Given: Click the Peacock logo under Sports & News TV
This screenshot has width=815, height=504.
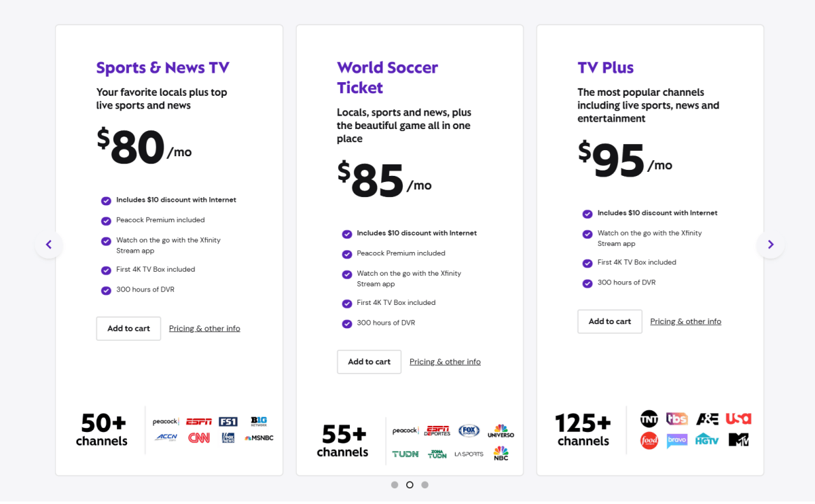Looking at the screenshot, I should click(166, 420).
